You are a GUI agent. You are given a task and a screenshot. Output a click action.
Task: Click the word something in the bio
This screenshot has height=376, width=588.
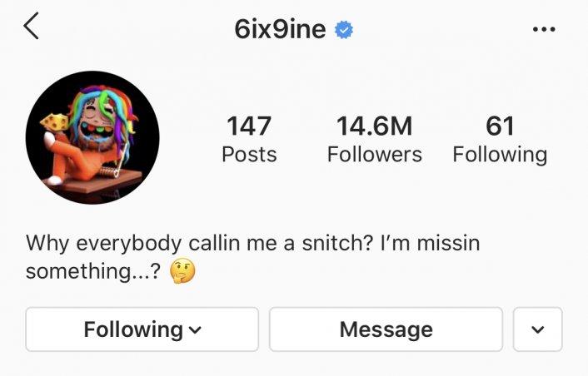pos(78,270)
